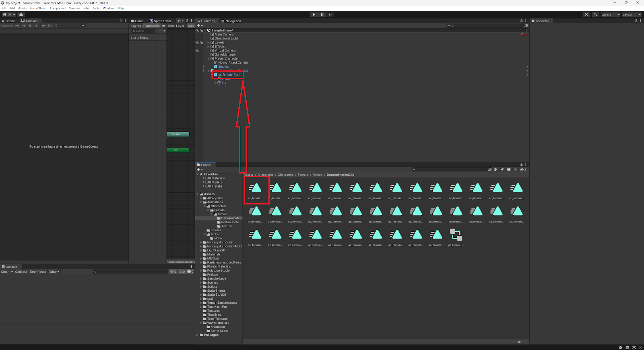Click the Animator Layers button
644x350 pixels.
point(136,26)
